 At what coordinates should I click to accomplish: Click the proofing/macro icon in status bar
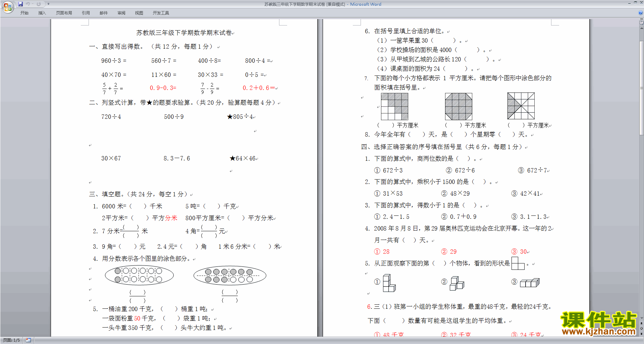pyautogui.click(x=29, y=340)
